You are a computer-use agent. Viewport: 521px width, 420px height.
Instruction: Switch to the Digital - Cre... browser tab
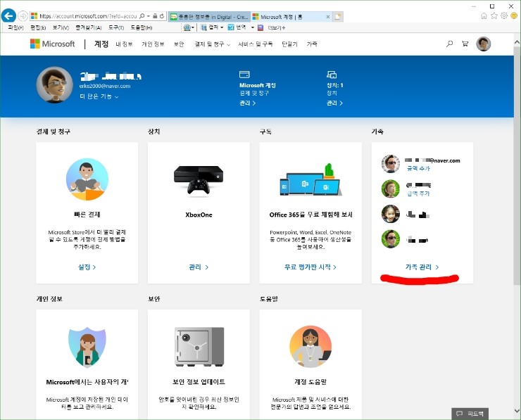(x=210, y=17)
